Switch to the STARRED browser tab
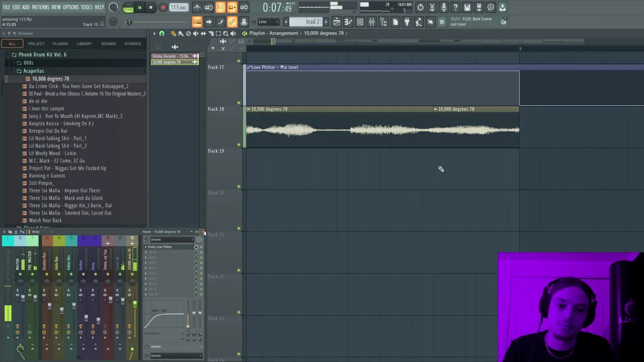This screenshot has height=362, width=644. tap(133, 44)
